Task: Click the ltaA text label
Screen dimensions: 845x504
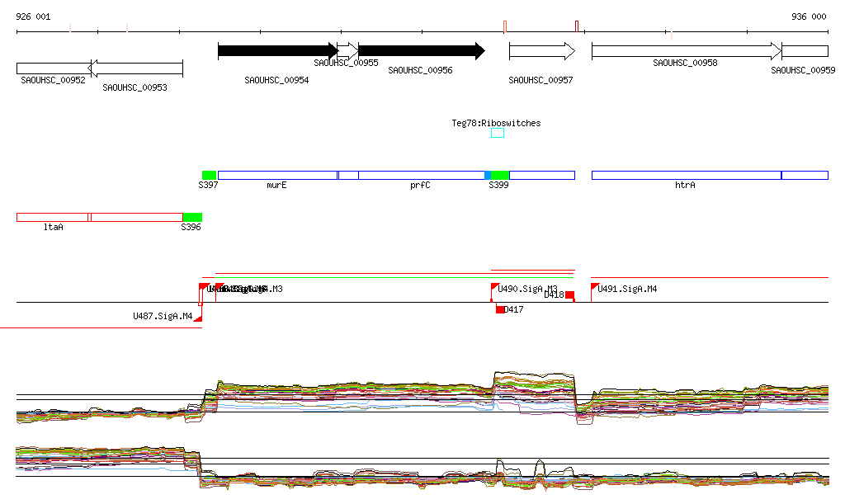Action: pyautogui.click(x=54, y=227)
